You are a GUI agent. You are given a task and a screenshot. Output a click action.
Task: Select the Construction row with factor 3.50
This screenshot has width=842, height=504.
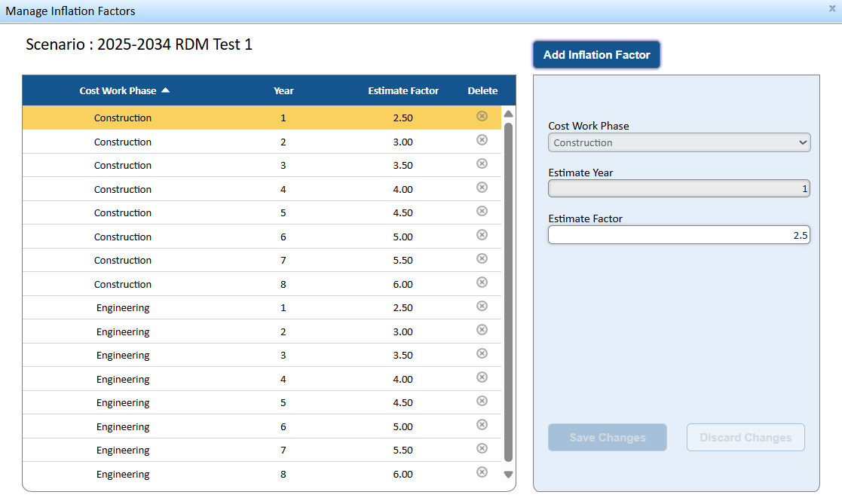(262, 165)
